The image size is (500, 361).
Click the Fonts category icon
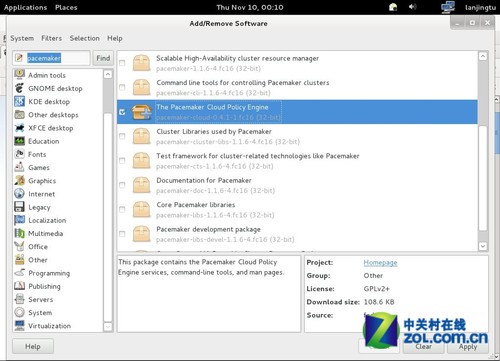[20, 154]
